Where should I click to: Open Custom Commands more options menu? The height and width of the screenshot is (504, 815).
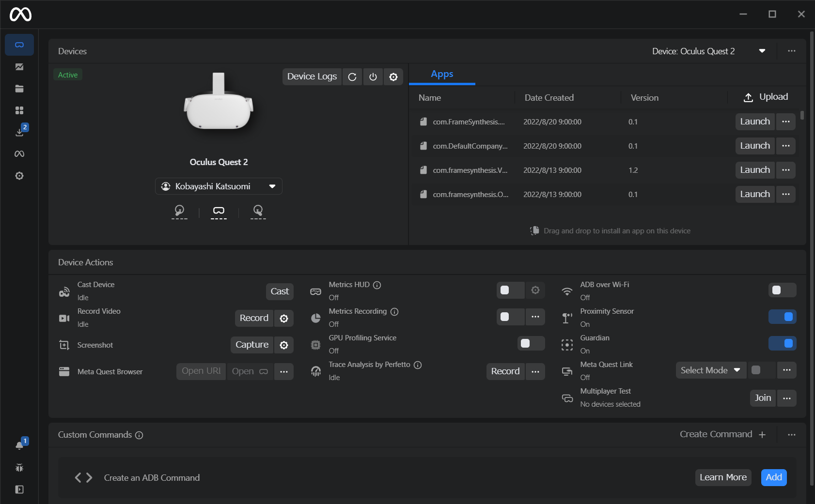[x=792, y=435]
